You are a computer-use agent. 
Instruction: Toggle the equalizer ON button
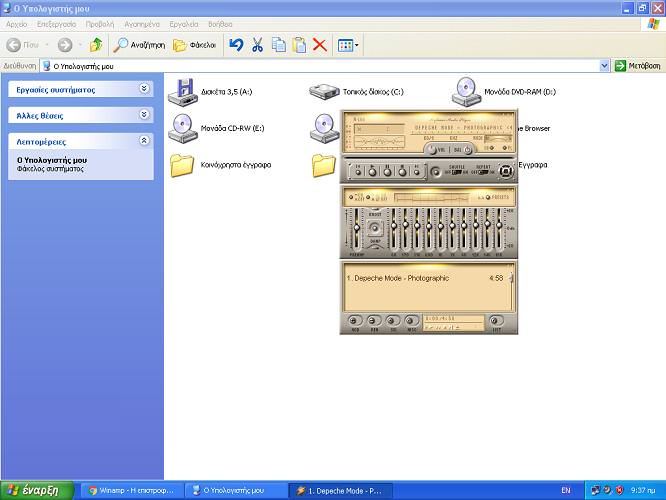coord(353,198)
